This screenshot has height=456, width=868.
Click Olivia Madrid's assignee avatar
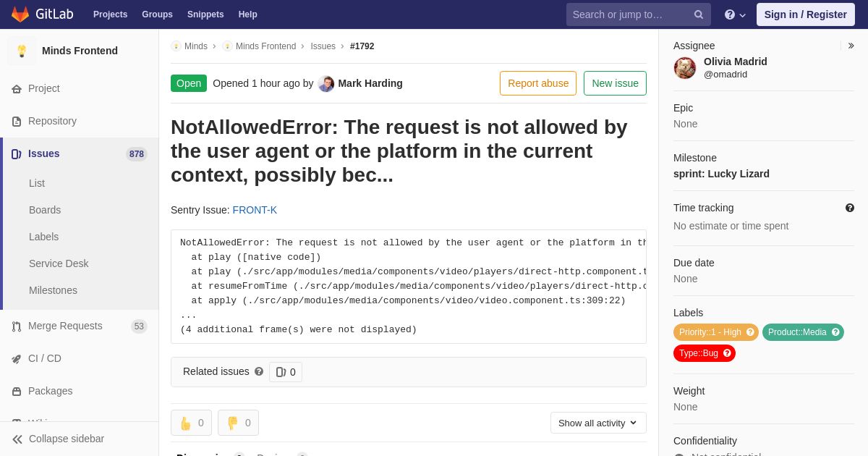tap(685, 68)
